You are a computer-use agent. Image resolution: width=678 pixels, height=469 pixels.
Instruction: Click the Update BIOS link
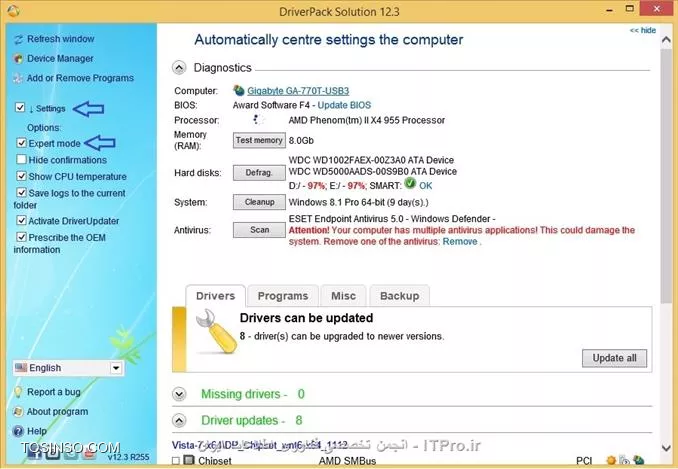344,105
